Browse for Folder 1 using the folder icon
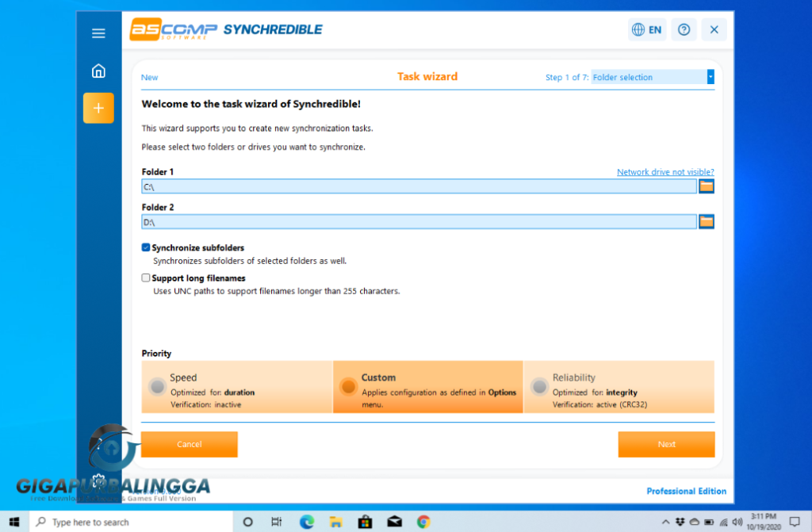Screen dimensions: 812x532 [x=706, y=186]
